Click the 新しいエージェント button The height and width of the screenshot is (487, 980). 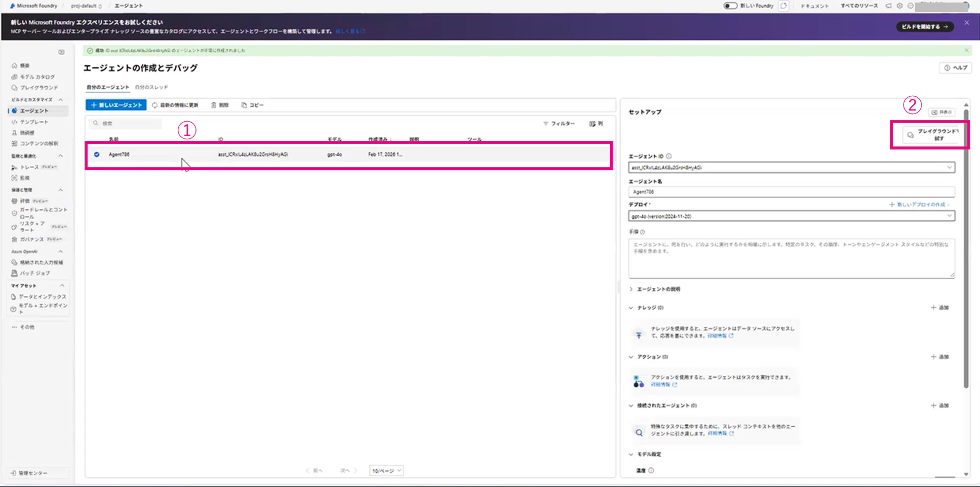point(116,105)
